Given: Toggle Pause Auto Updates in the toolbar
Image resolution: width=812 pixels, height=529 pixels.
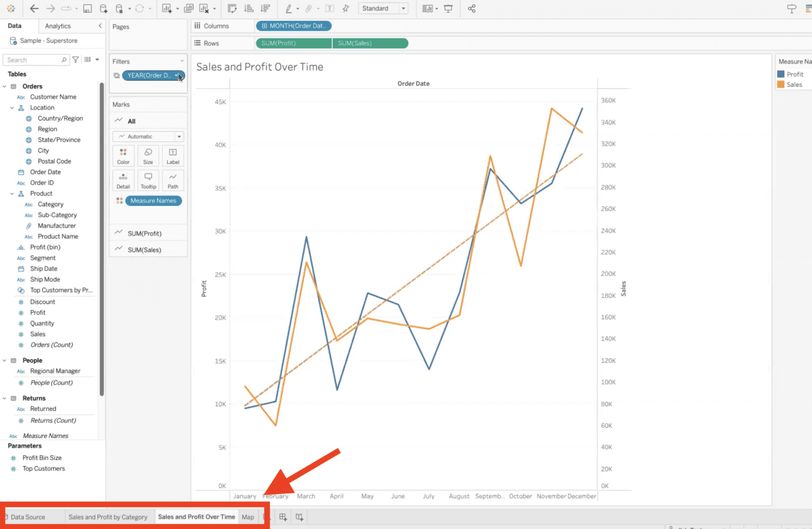Looking at the screenshot, I should pyautogui.click(x=119, y=8).
